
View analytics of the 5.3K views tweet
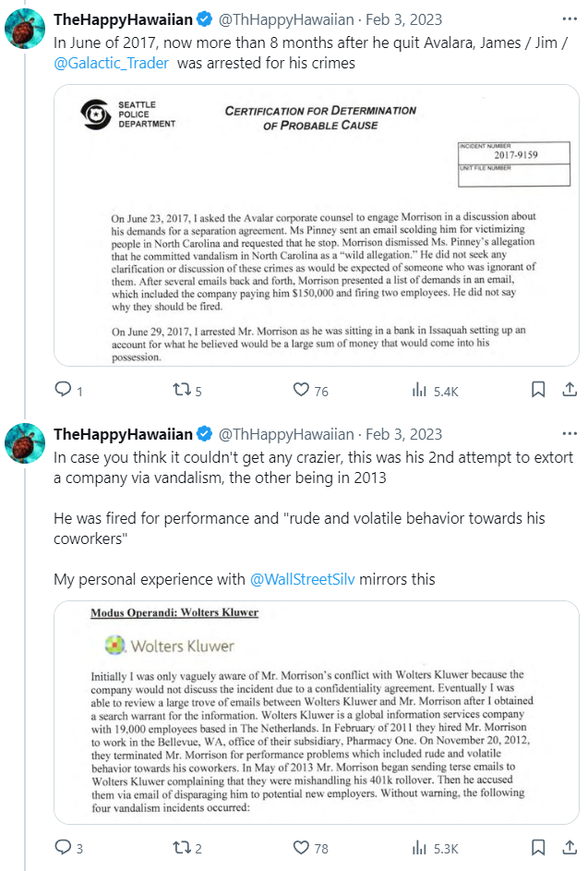point(418,847)
